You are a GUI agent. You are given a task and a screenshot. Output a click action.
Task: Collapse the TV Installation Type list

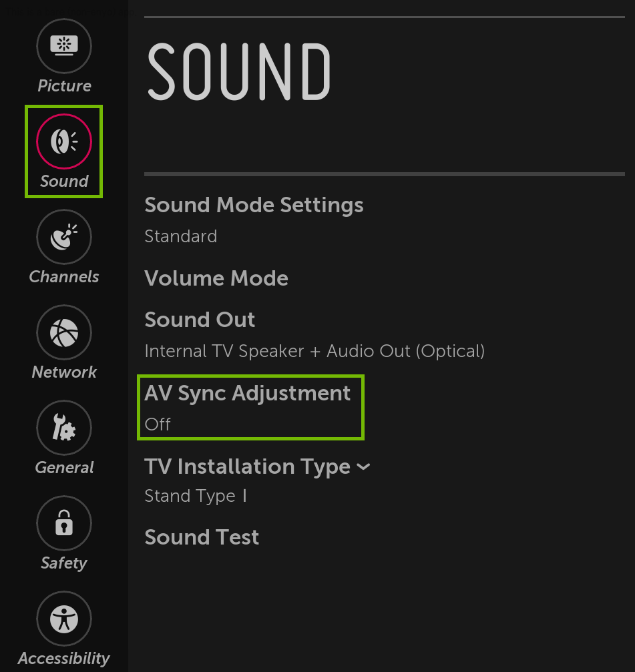click(x=363, y=466)
